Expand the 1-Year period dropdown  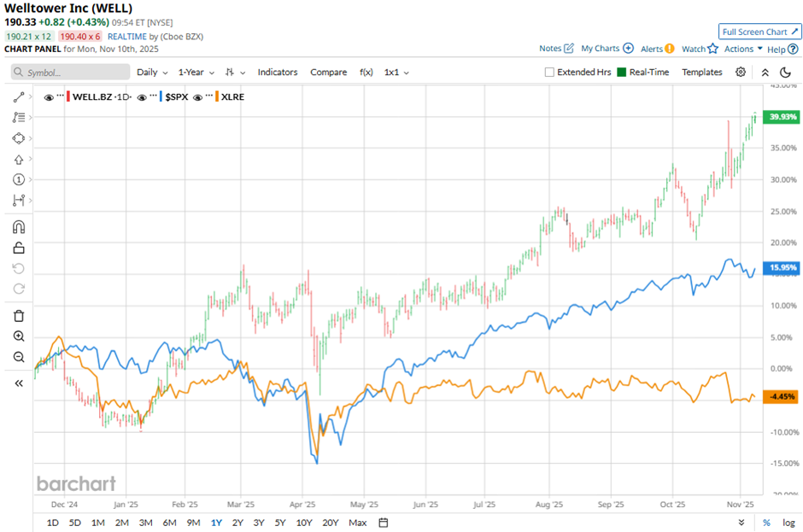click(196, 73)
